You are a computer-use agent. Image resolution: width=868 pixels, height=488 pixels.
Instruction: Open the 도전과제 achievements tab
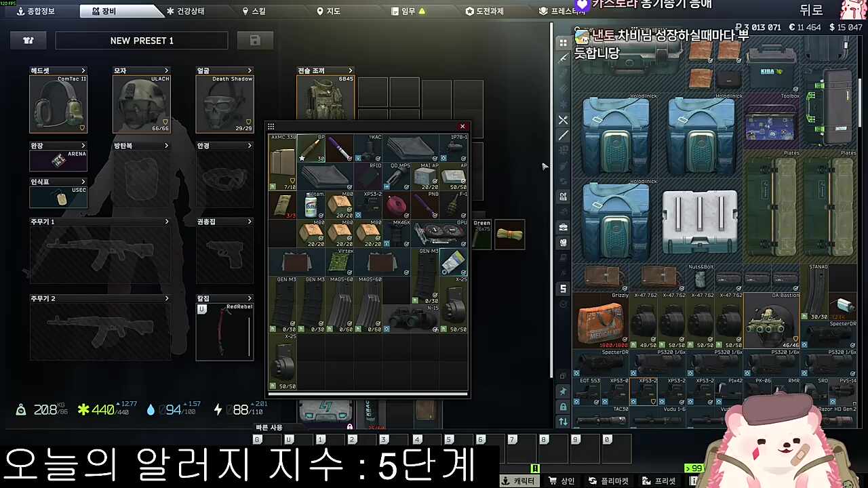484,12
